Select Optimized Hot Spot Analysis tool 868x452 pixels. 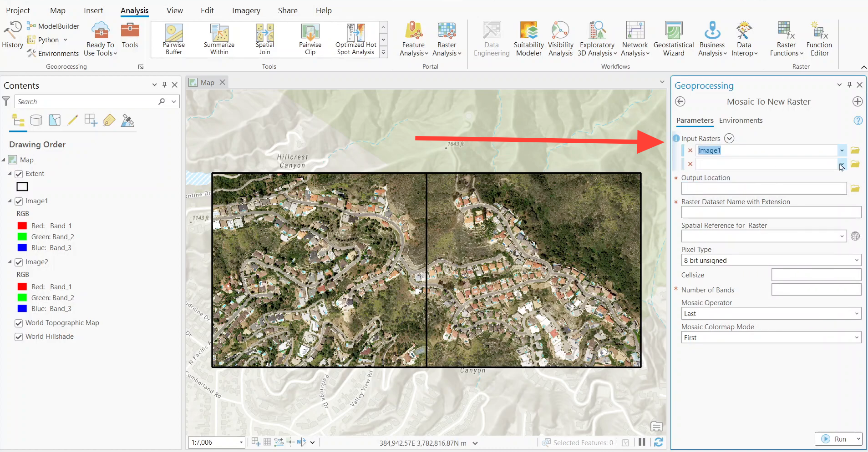click(355, 39)
